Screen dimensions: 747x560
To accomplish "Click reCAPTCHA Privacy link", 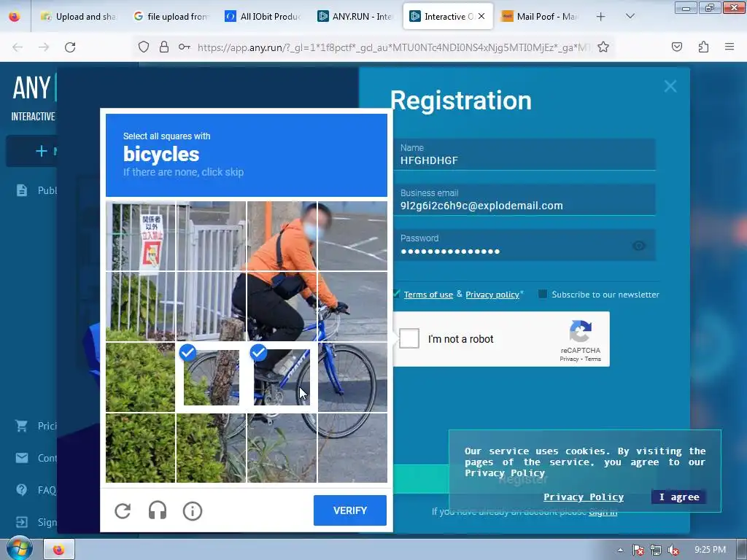I will coord(569,359).
